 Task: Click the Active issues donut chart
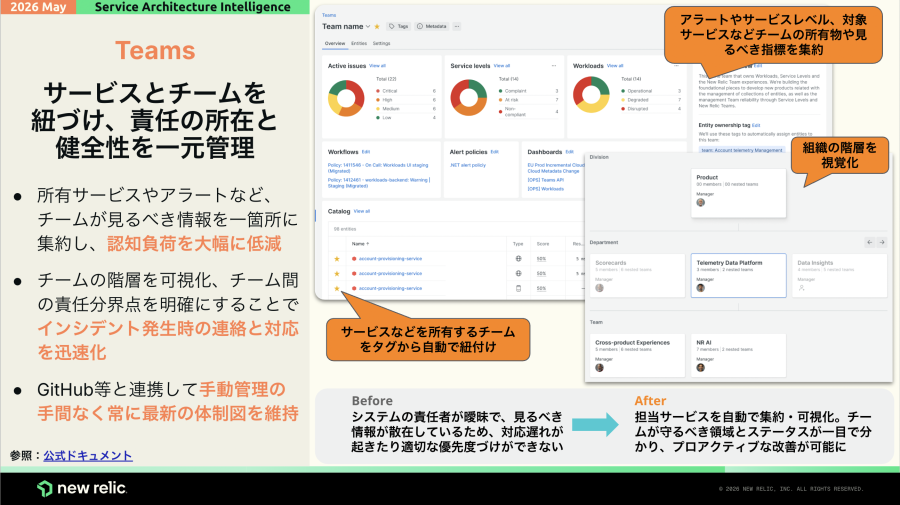tap(346, 98)
